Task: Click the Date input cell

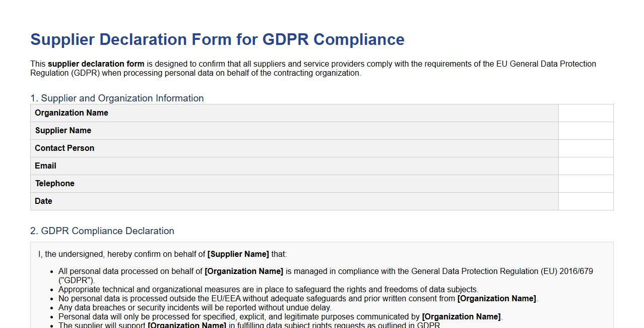Action: click(x=586, y=201)
